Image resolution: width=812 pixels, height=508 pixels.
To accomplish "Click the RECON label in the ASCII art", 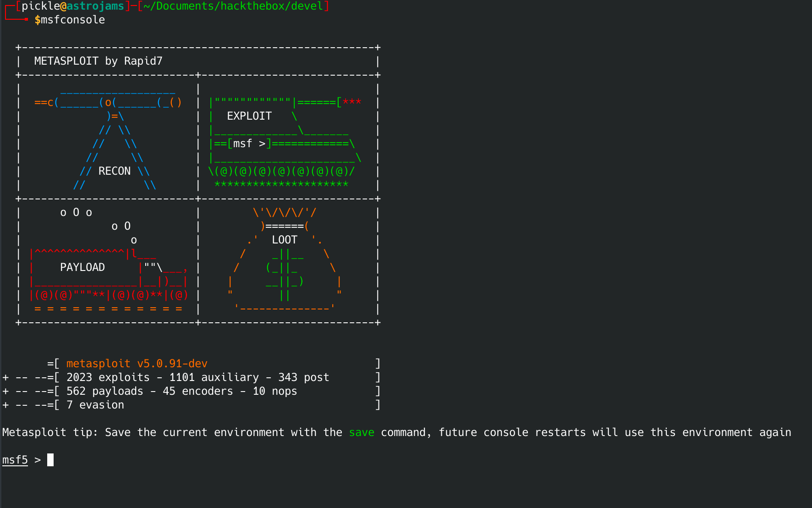I will pyautogui.click(x=115, y=171).
